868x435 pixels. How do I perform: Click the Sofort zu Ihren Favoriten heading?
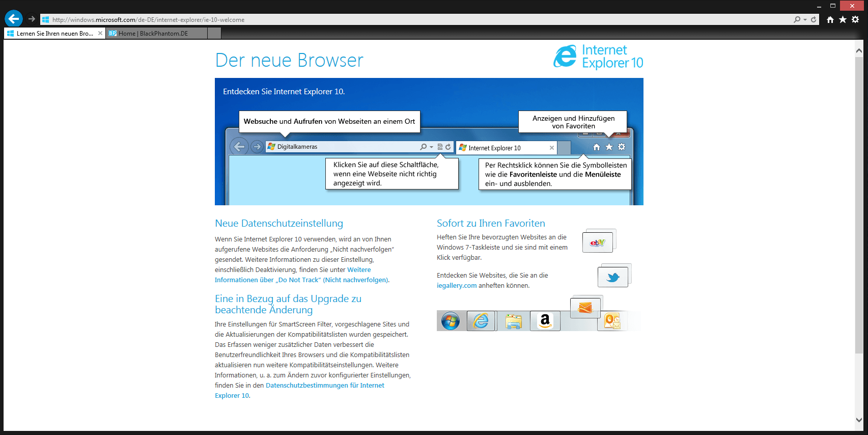[x=491, y=223]
